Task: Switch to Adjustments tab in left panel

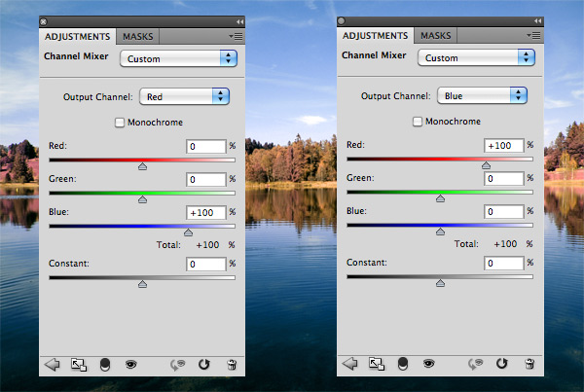Action: 78,37
